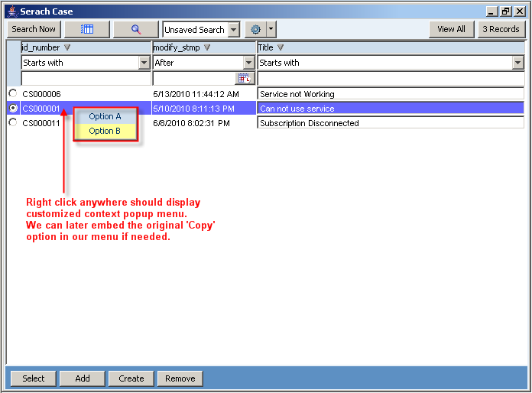Click the Search Now button

[34, 29]
